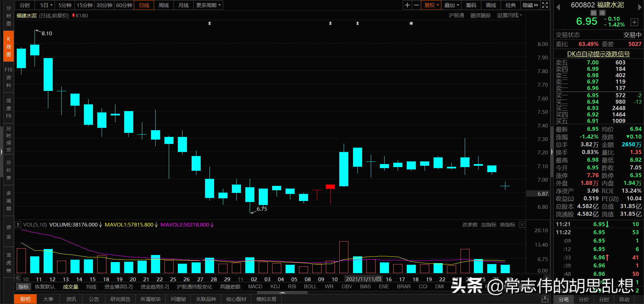Select the 画线 drawing tool

(x=490, y=5)
